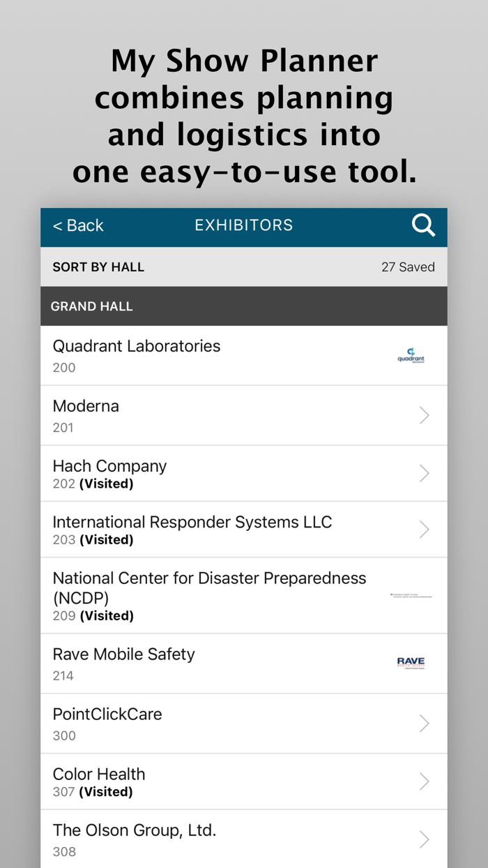Tap the Rave Mobile Safety logo

411,663
